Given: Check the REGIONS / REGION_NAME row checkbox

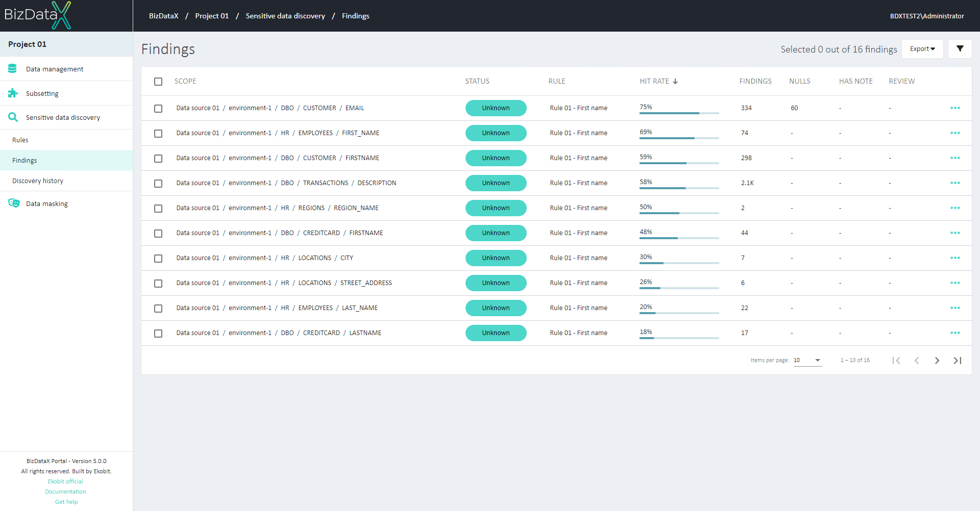Looking at the screenshot, I should coord(158,209).
